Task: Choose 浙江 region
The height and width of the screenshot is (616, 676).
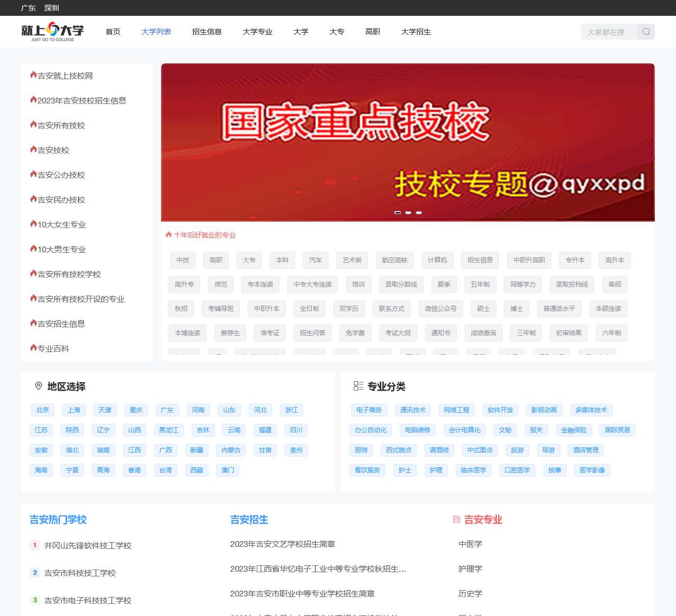Action: tap(292, 410)
